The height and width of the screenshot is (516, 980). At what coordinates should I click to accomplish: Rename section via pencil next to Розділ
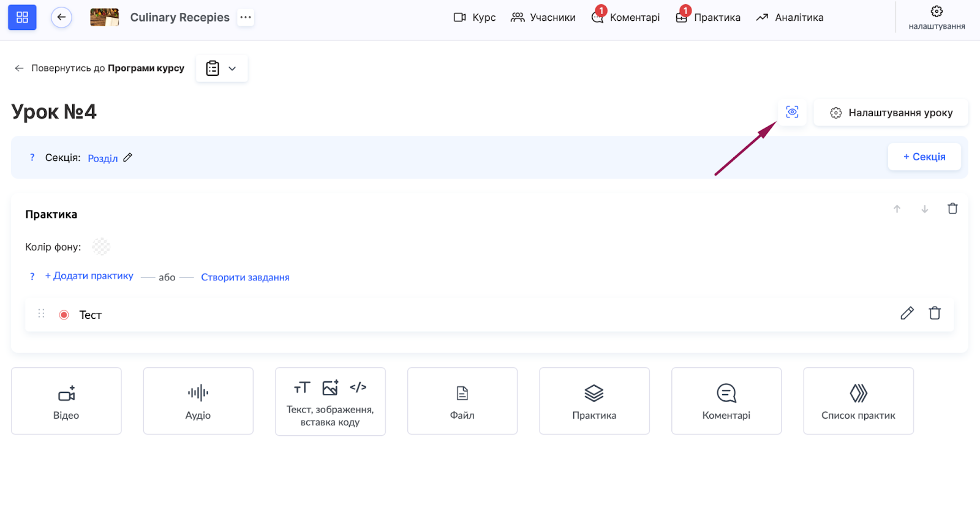click(x=127, y=157)
